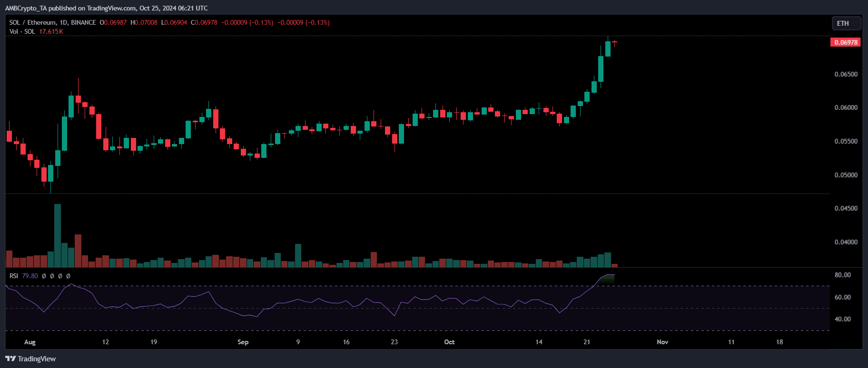Click the Oct date label
The height and width of the screenshot is (368, 868).
click(449, 342)
